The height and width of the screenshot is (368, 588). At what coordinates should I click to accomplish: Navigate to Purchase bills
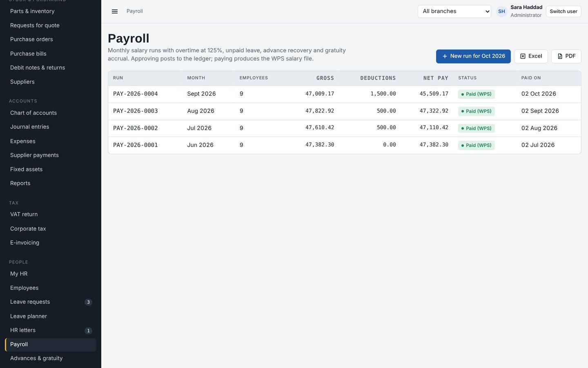[x=51, y=54]
